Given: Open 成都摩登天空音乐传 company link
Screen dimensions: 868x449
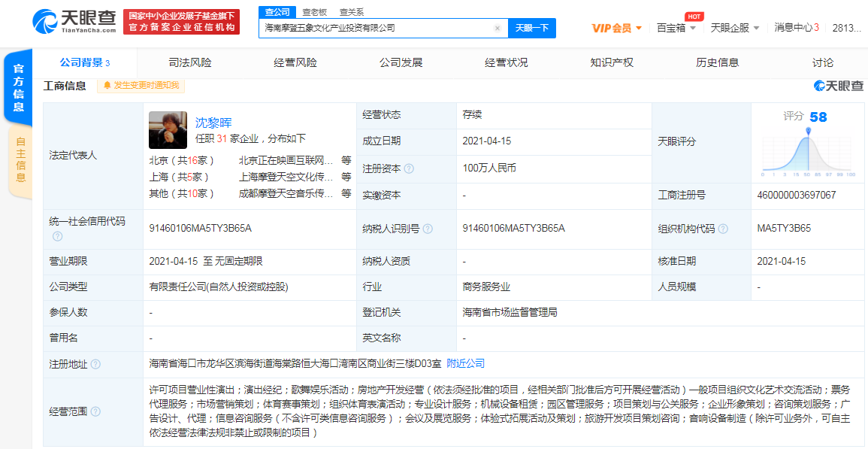Looking at the screenshot, I should coord(286,194).
